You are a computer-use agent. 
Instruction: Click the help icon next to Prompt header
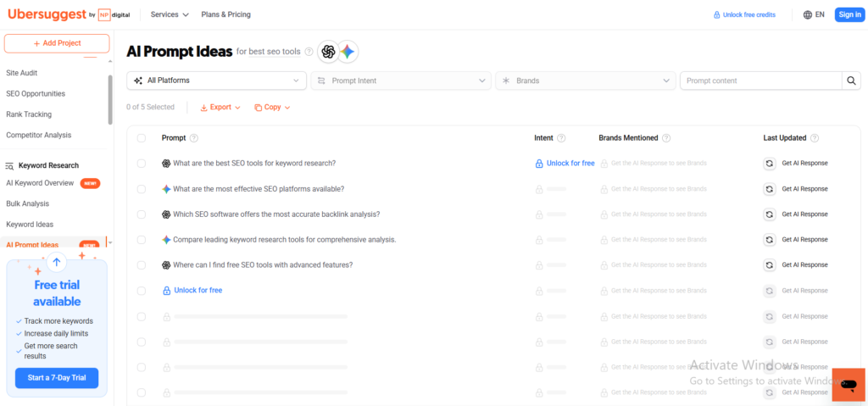[194, 138]
